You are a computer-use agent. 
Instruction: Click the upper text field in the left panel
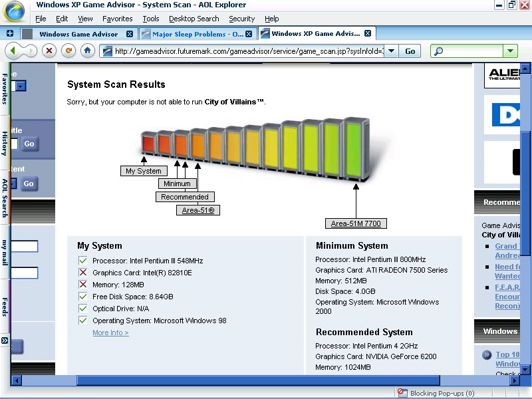pyautogui.click(x=24, y=246)
